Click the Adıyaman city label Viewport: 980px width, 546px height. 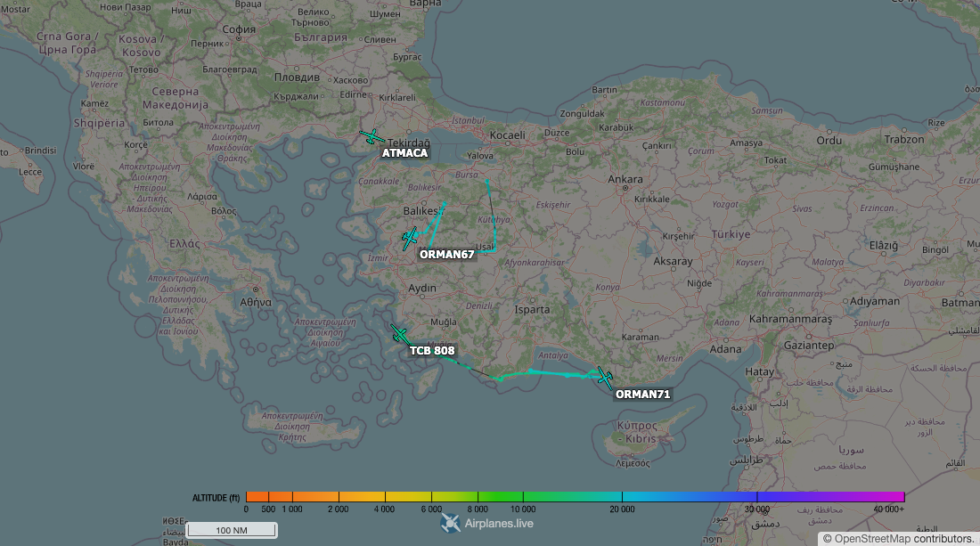click(874, 301)
